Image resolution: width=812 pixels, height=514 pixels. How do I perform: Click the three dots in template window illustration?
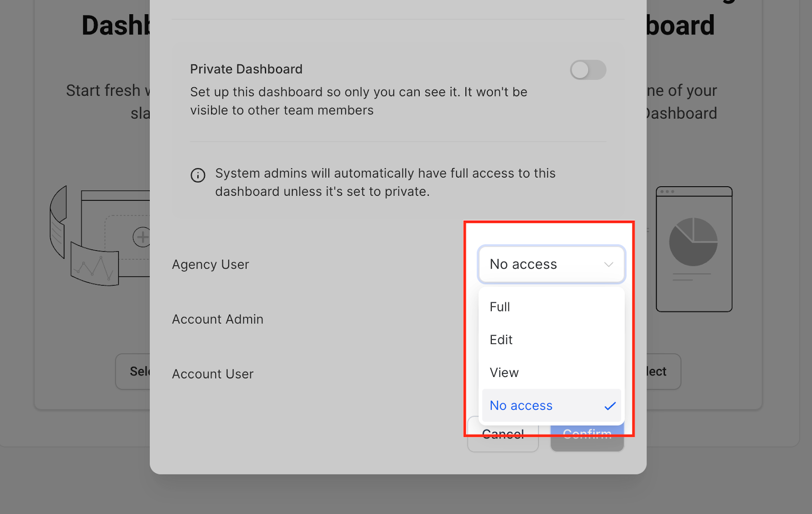[x=667, y=192]
